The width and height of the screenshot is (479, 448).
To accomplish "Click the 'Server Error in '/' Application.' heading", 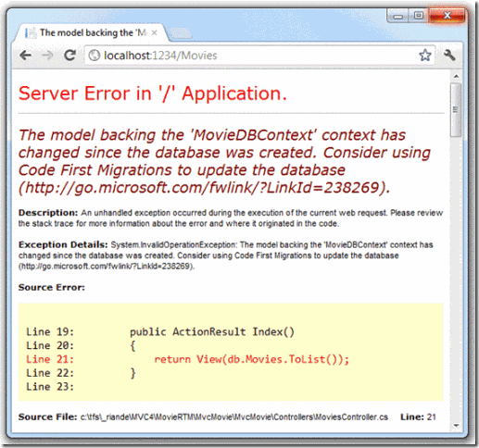I will pos(153,93).
